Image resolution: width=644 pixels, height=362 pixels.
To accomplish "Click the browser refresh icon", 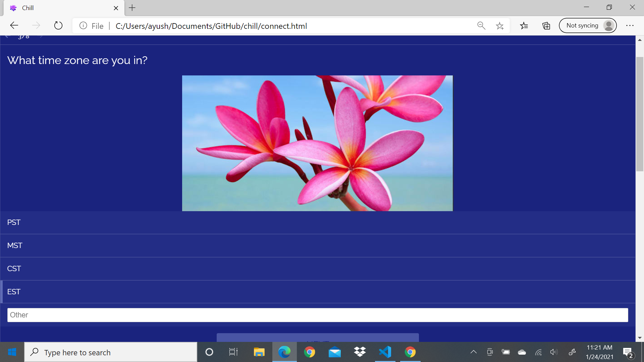I will 58,25.
